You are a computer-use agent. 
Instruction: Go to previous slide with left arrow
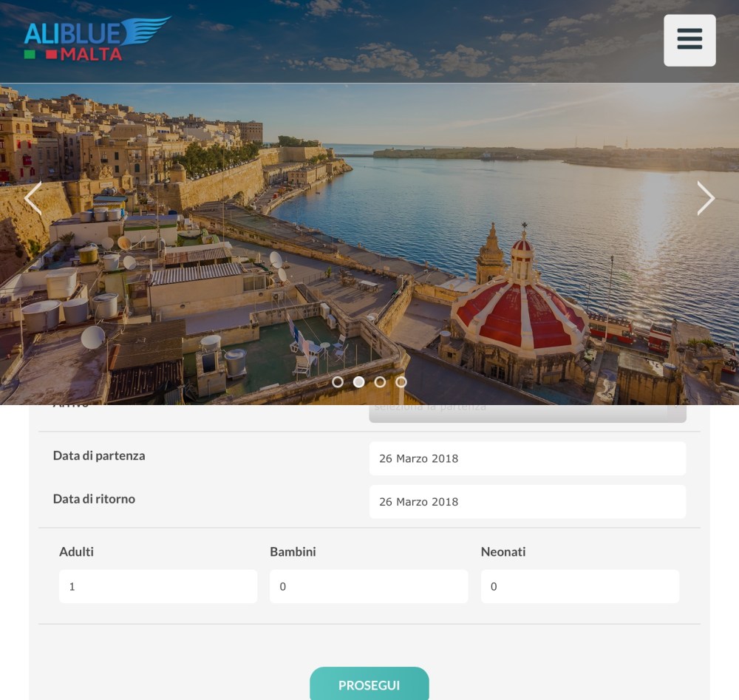[33, 198]
